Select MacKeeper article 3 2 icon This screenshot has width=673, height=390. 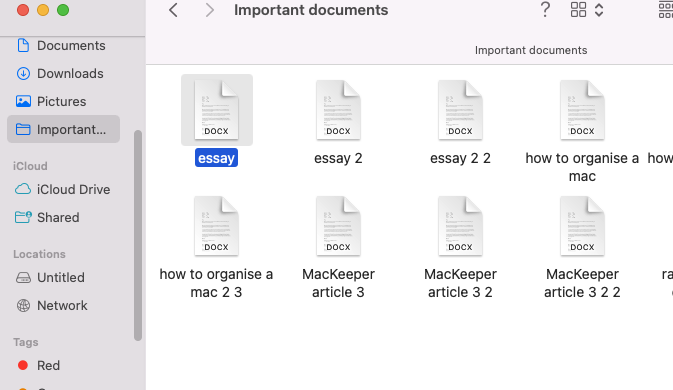tap(460, 226)
